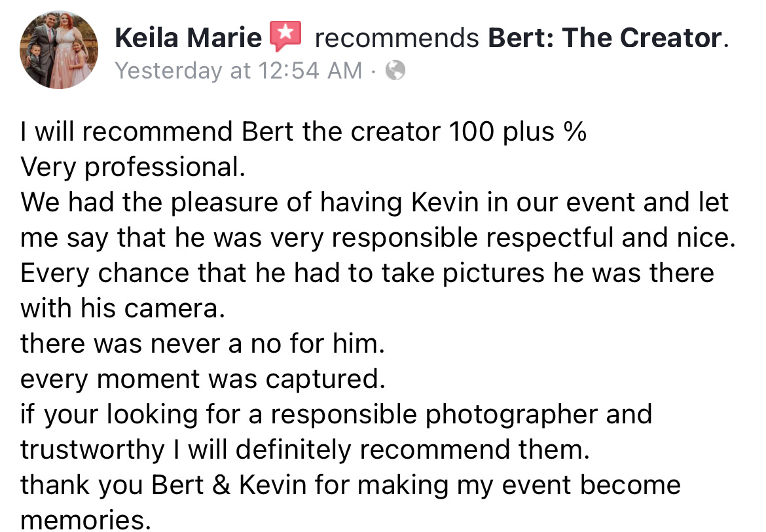The height and width of the screenshot is (532, 766).
Task: Click the word "recommends" in the header
Action: pyautogui.click(x=397, y=38)
